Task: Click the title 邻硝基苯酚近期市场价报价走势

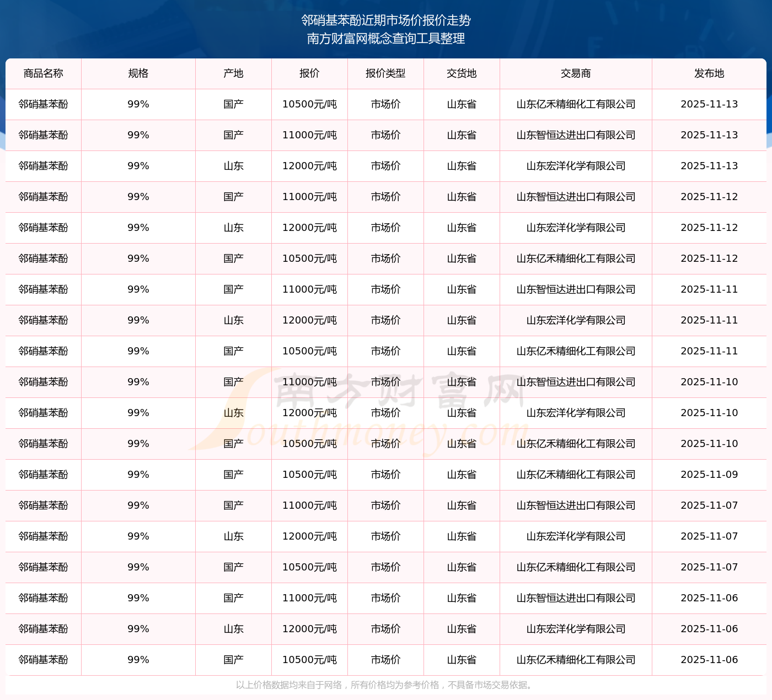Action: pyautogui.click(x=386, y=20)
